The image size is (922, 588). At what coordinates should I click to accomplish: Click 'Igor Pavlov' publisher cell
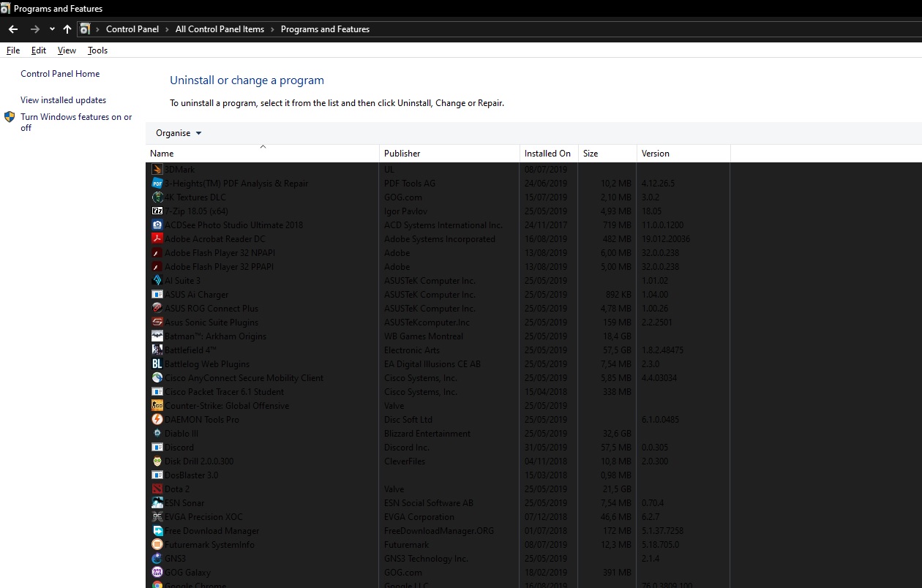tap(405, 211)
